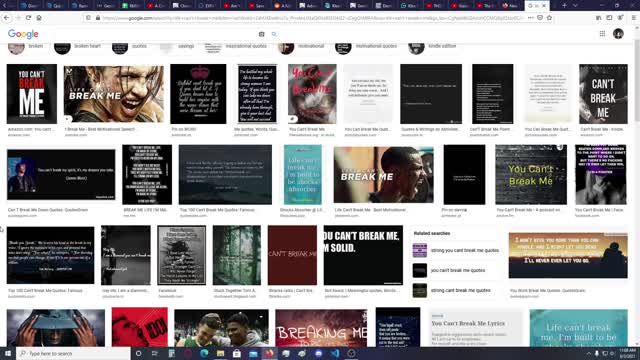This screenshot has width=640, height=360.
Task: Bookmark this page with the star icon
Action: coord(549,18)
